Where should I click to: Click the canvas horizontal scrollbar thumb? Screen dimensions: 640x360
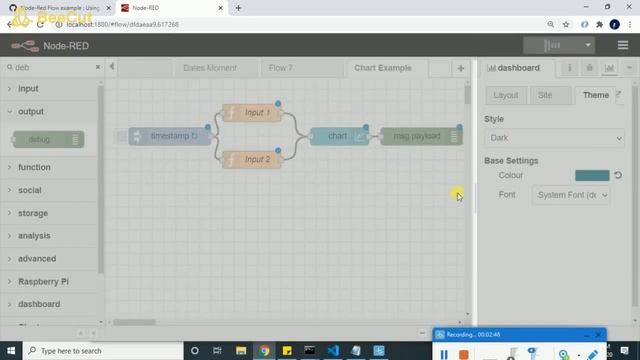[x=134, y=322]
